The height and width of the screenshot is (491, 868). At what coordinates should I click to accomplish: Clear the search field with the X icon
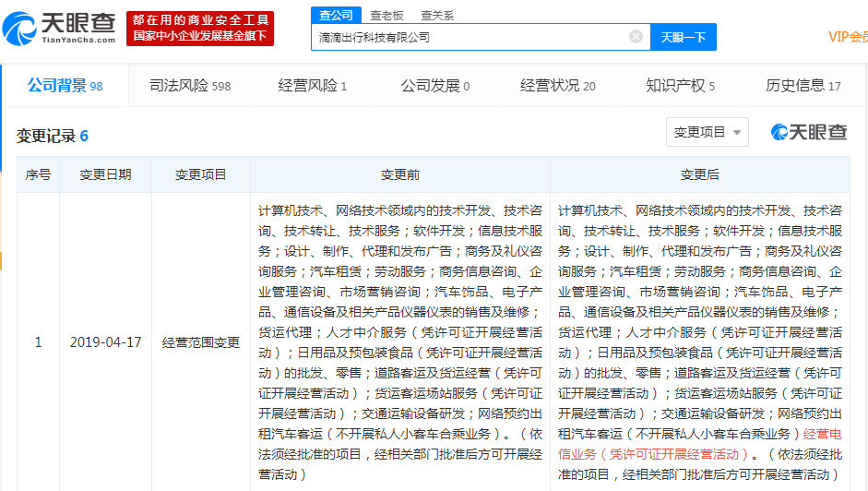[x=636, y=37]
